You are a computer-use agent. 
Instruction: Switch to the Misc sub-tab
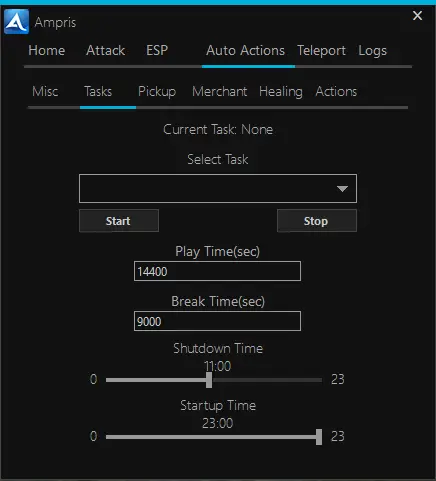[45, 91]
